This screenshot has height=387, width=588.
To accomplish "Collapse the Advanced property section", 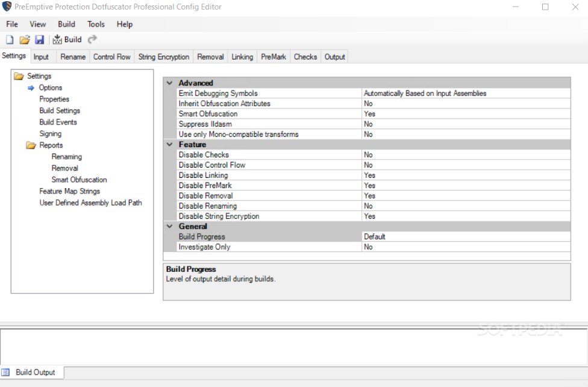I will [169, 83].
